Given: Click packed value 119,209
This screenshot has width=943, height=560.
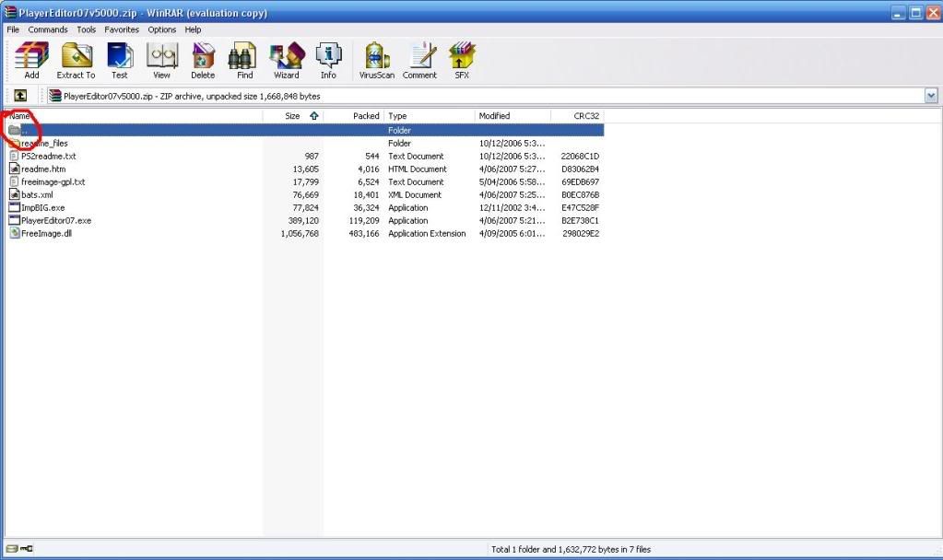Looking at the screenshot, I should 364,220.
